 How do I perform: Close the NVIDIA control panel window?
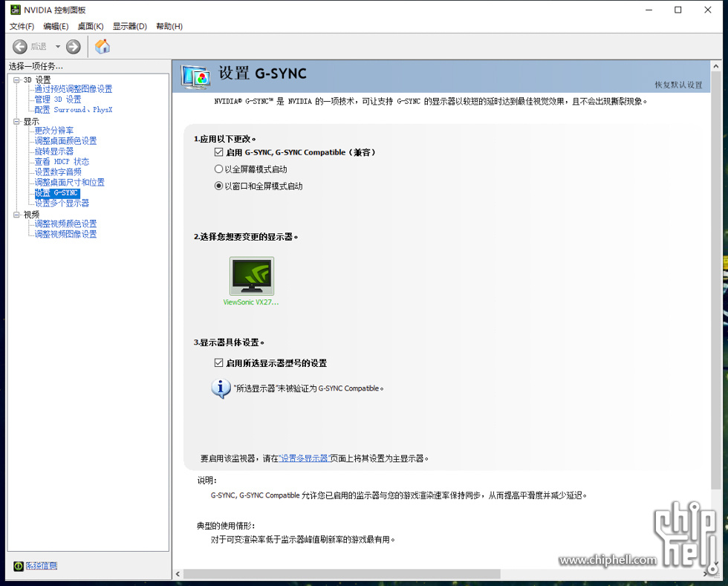[707, 10]
